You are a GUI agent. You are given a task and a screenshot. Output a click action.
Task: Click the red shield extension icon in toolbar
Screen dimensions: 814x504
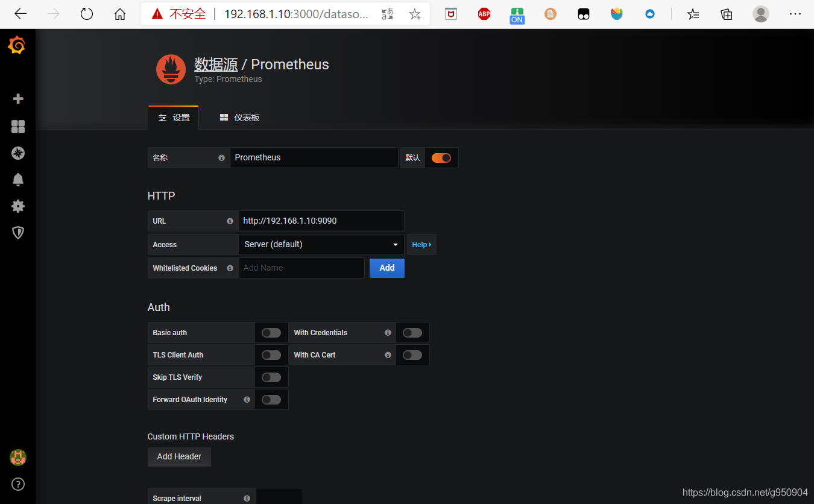pyautogui.click(x=451, y=14)
